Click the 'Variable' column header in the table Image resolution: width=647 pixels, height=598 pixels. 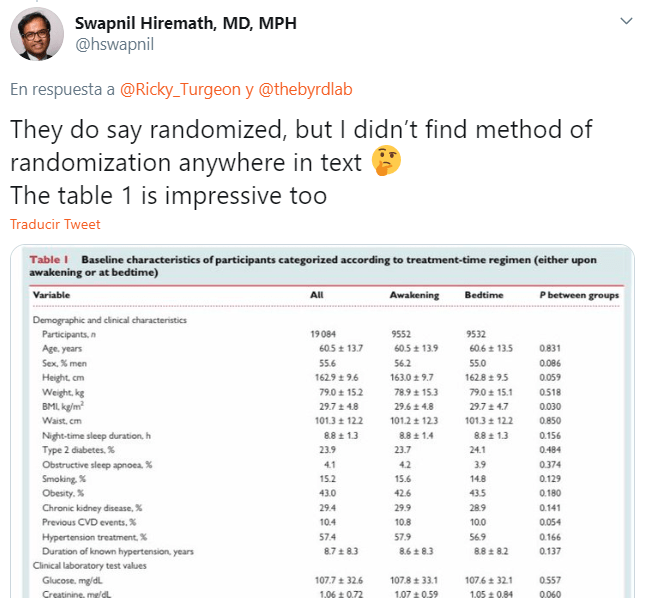click(x=54, y=296)
